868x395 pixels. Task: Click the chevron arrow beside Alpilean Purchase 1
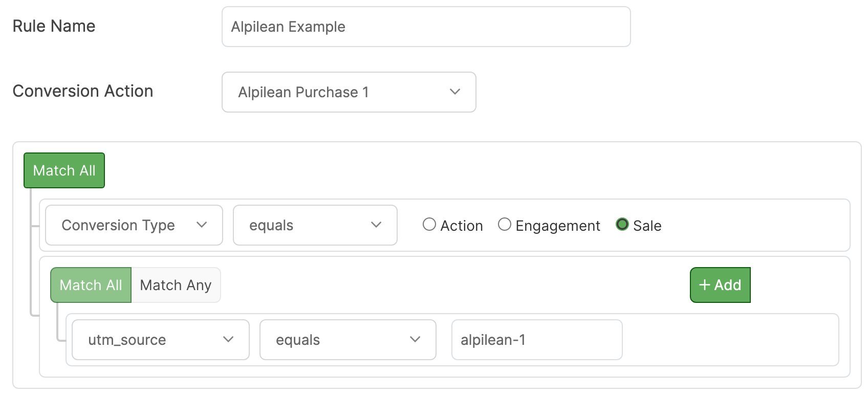pyautogui.click(x=455, y=92)
